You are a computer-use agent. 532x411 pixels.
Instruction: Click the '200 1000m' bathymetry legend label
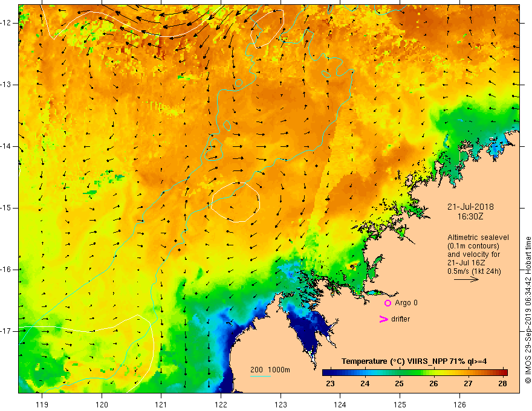270,370
